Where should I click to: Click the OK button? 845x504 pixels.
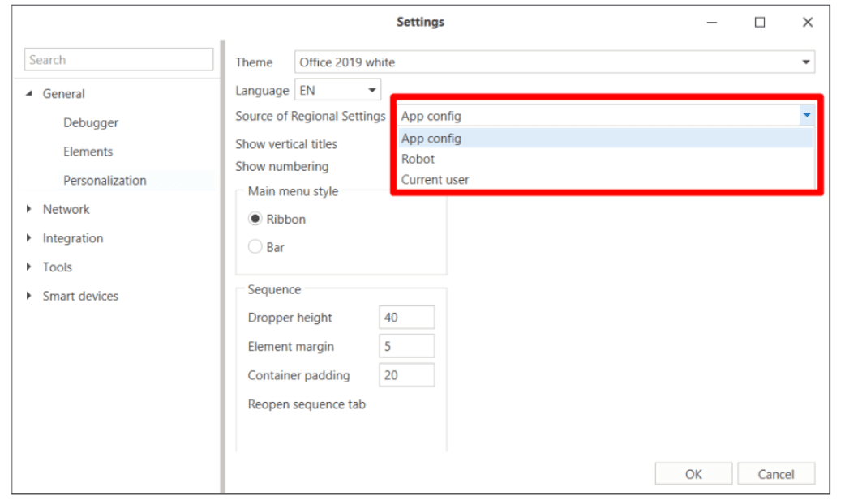[x=693, y=474]
